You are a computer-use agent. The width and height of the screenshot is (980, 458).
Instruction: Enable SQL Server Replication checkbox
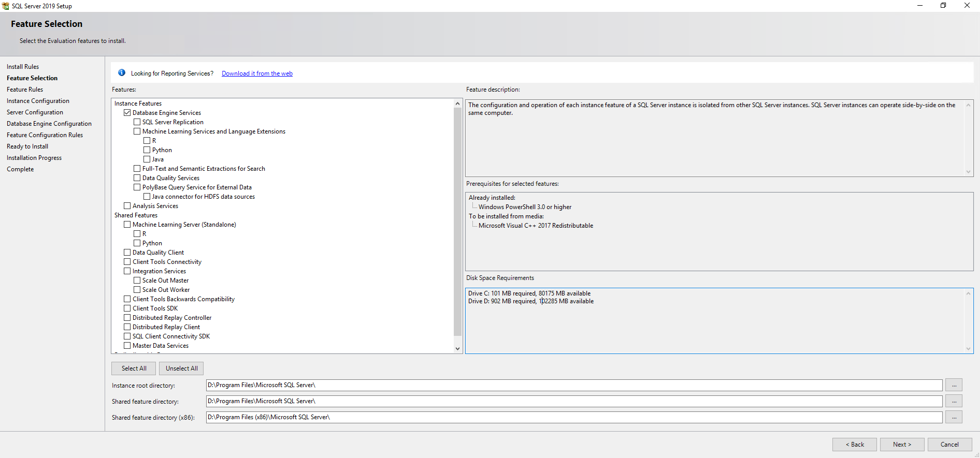pos(137,122)
